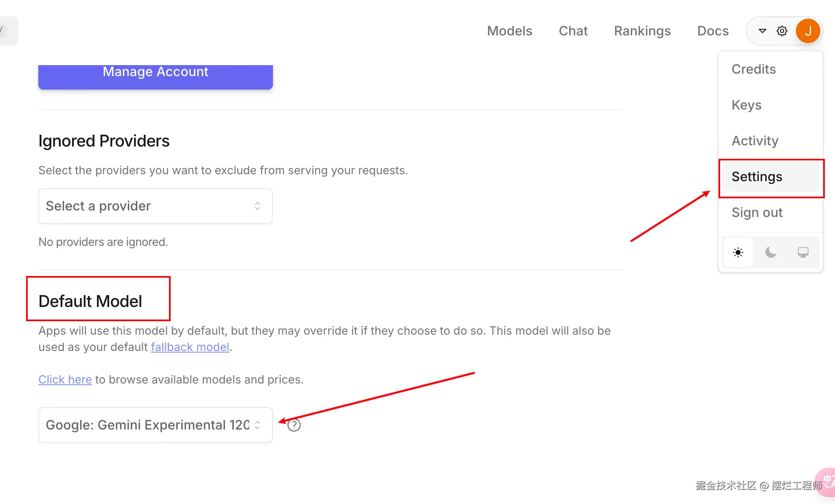The image size is (835, 504).
Task: Choose Settings in the account menu
Action: (757, 177)
